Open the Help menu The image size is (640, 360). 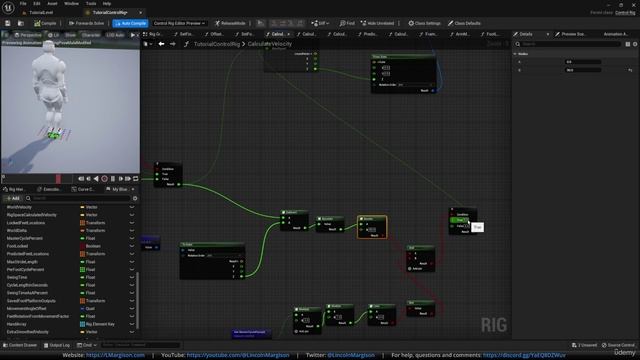[x=107, y=4]
